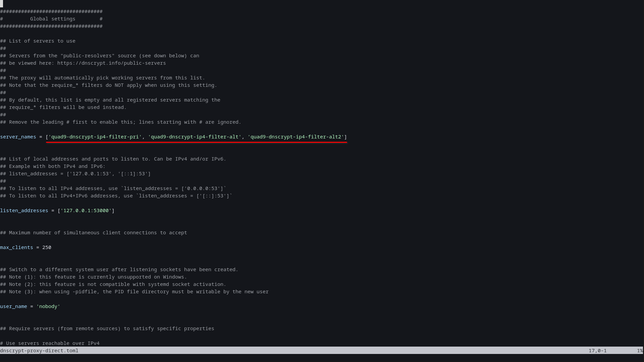Click the 'Switch to a different system user' comment

click(x=119, y=269)
